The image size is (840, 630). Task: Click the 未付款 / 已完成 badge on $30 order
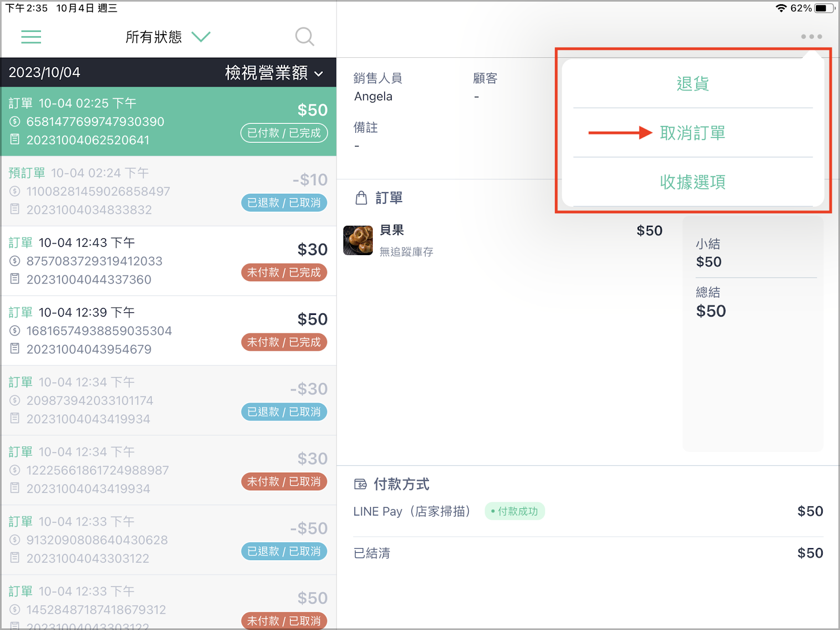284,272
